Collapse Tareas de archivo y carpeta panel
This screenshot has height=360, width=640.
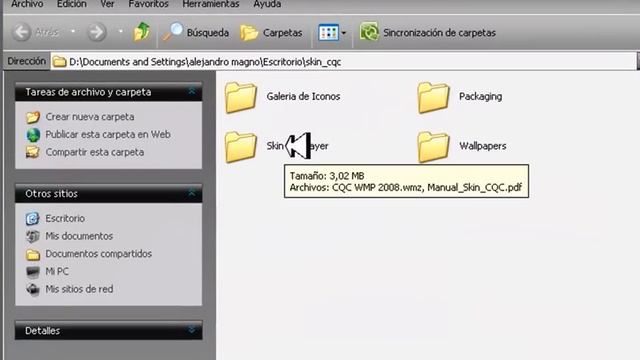192,91
